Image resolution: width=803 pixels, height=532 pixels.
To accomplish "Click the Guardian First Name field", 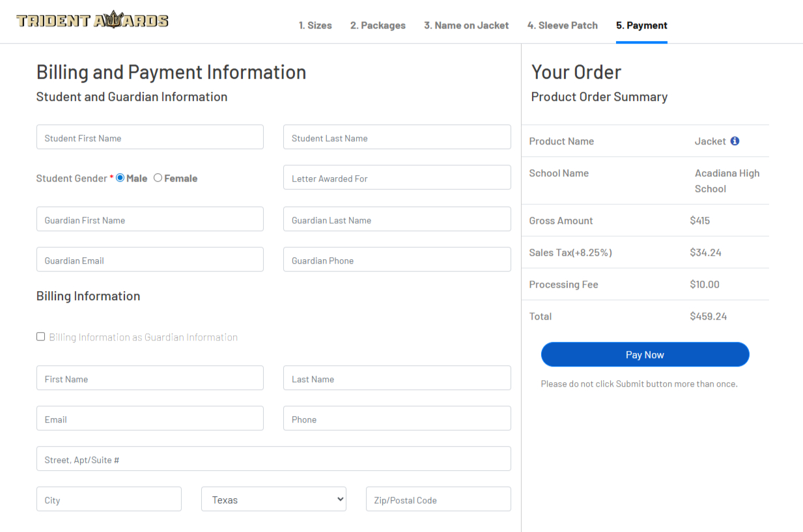I will tap(150, 219).
